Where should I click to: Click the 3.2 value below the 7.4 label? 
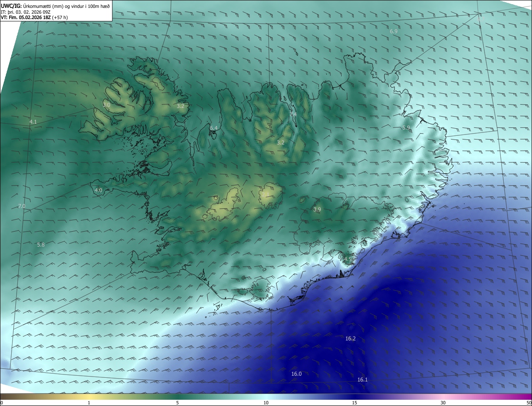281,142
